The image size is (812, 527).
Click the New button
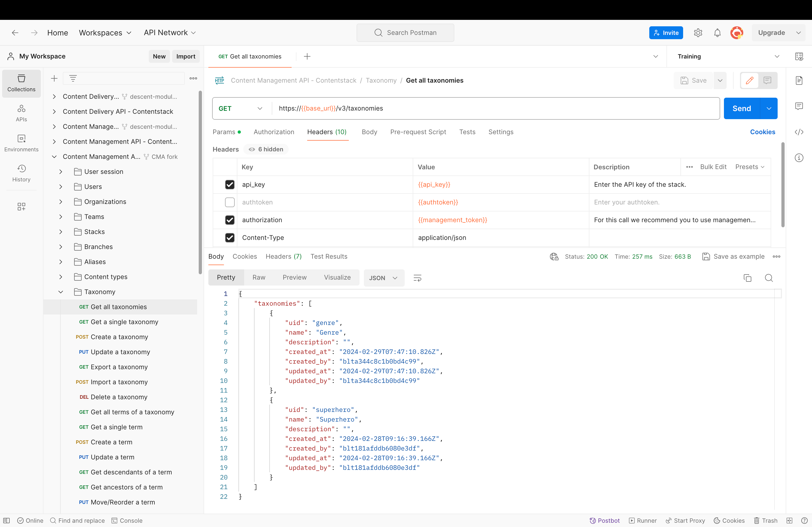click(x=159, y=57)
